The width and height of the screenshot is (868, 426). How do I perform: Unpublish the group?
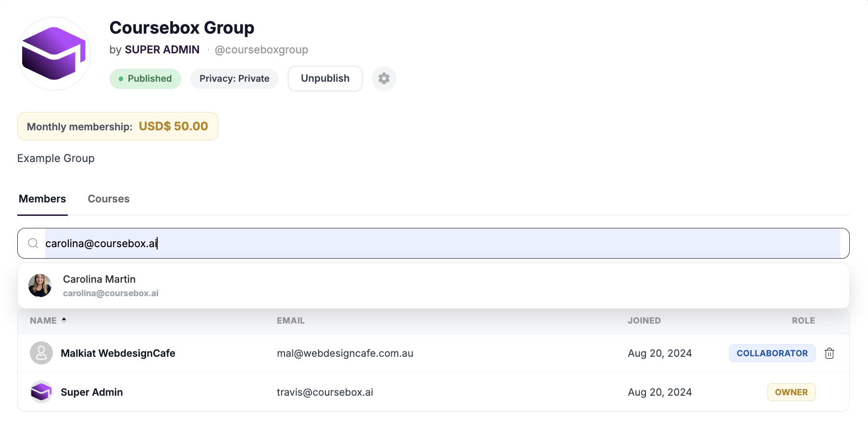[x=325, y=78]
